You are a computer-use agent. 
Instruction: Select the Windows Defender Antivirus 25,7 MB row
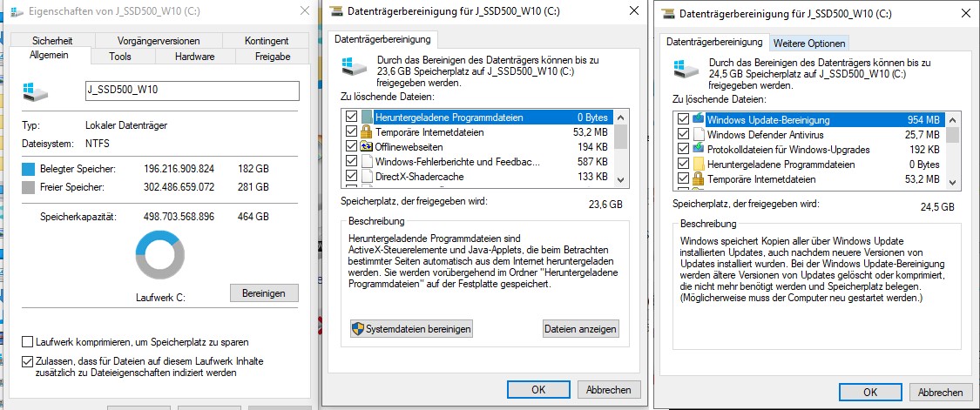point(809,134)
